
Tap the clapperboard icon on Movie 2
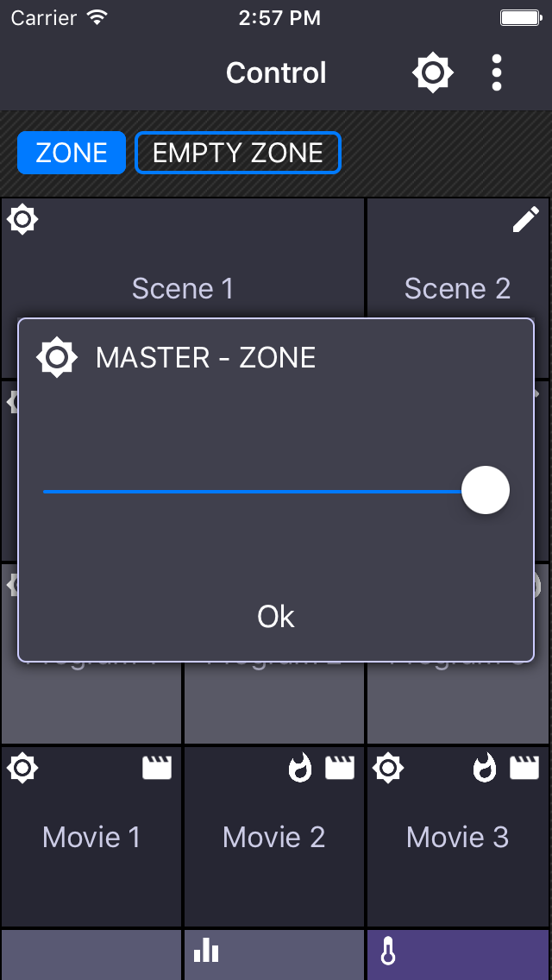pos(340,768)
